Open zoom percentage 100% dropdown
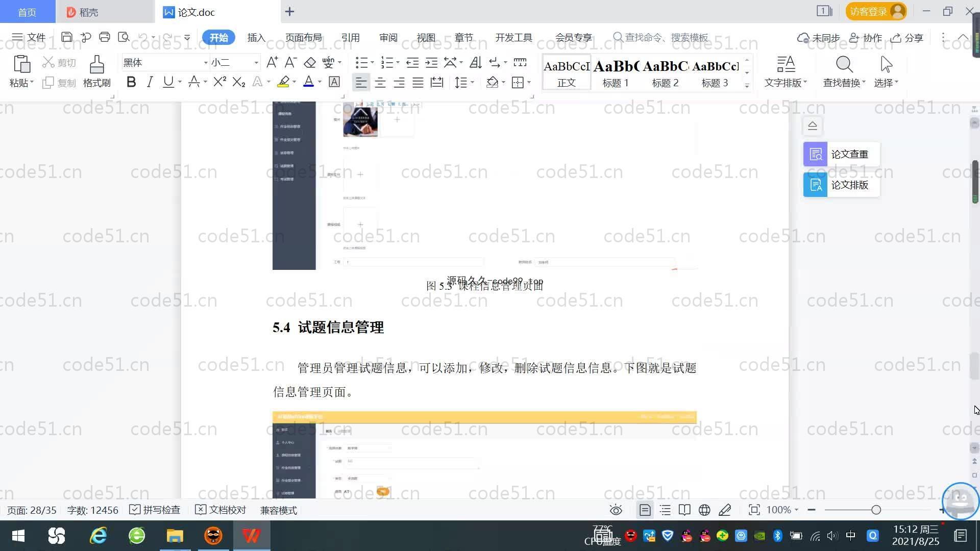The image size is (980, 551). coord(782,510)
